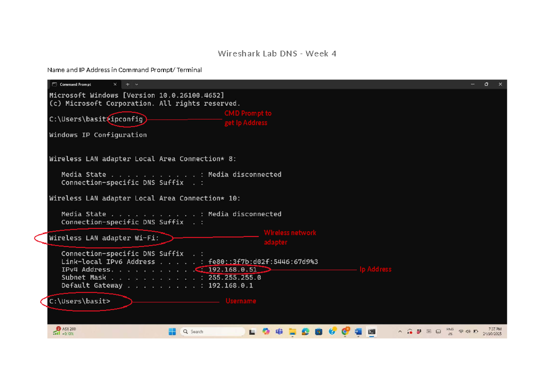Open the Windows Start menu

[172, 332]
